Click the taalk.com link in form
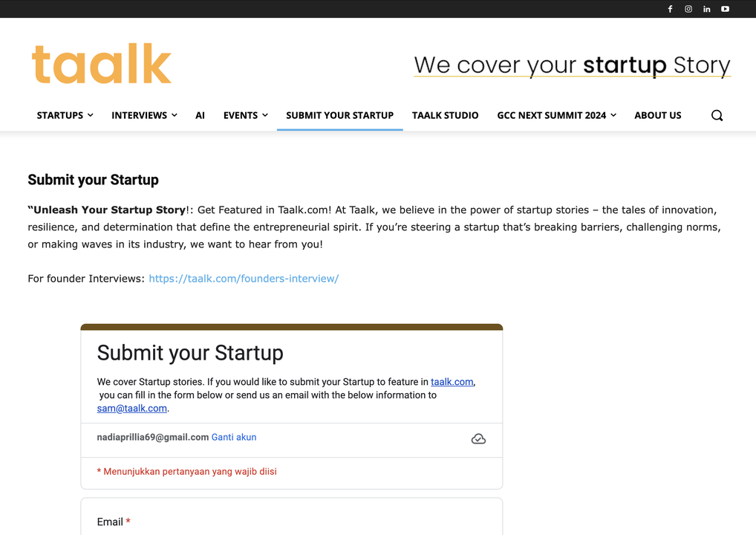Viewport: 756px width, 535px height. tap(452, 382)
